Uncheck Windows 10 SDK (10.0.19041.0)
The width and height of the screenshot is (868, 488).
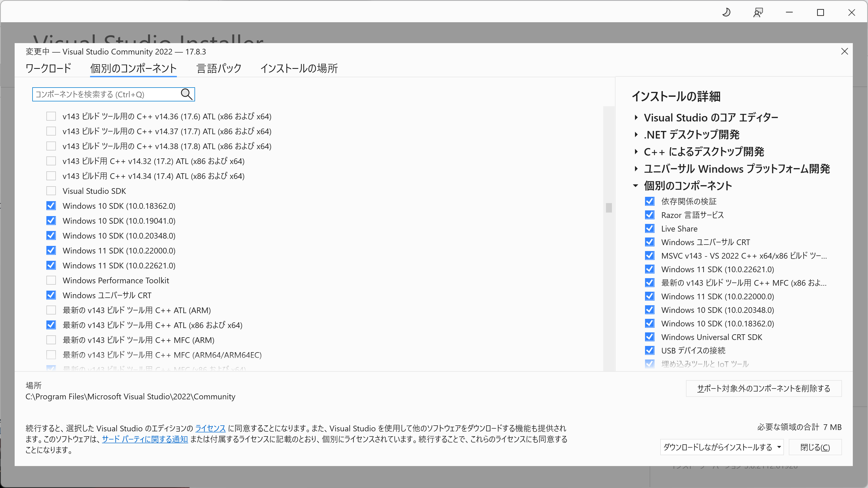coord(51,221)
